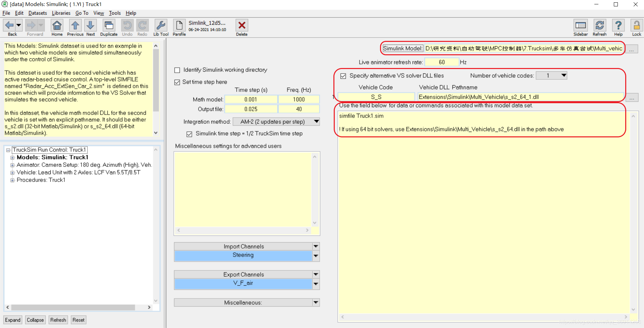Click the V_F_air export link
Screen dimensions: 644x328
coord(243,283)
